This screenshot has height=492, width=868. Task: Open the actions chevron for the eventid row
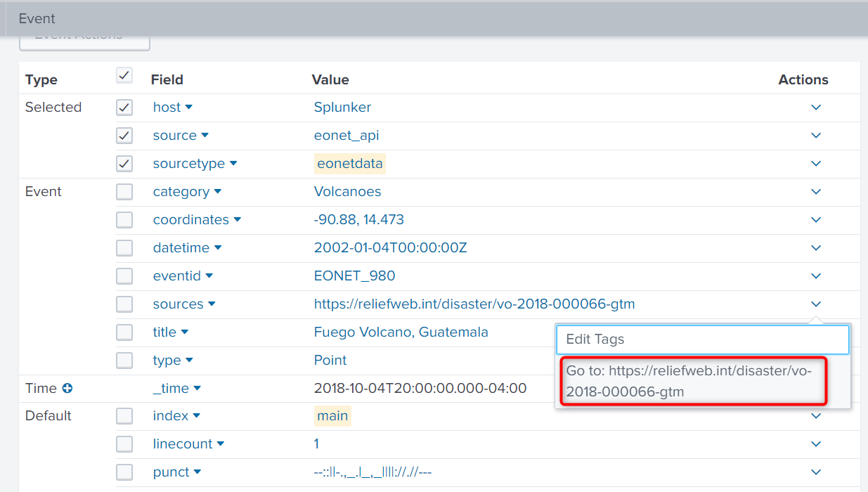(815, 276)
